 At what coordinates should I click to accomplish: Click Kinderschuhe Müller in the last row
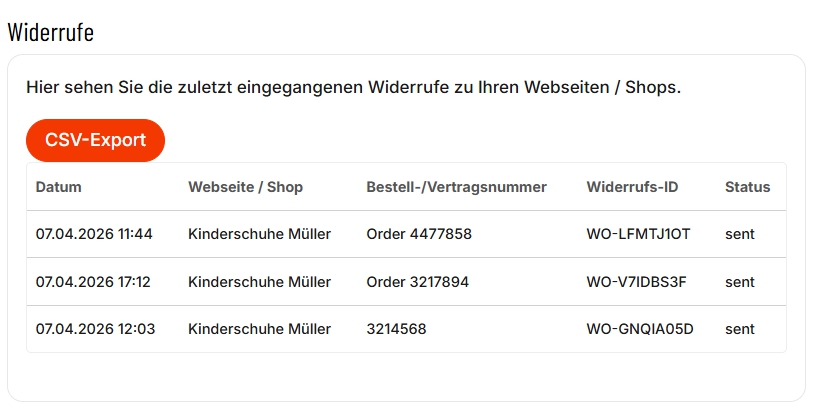(x=259, y=329)
